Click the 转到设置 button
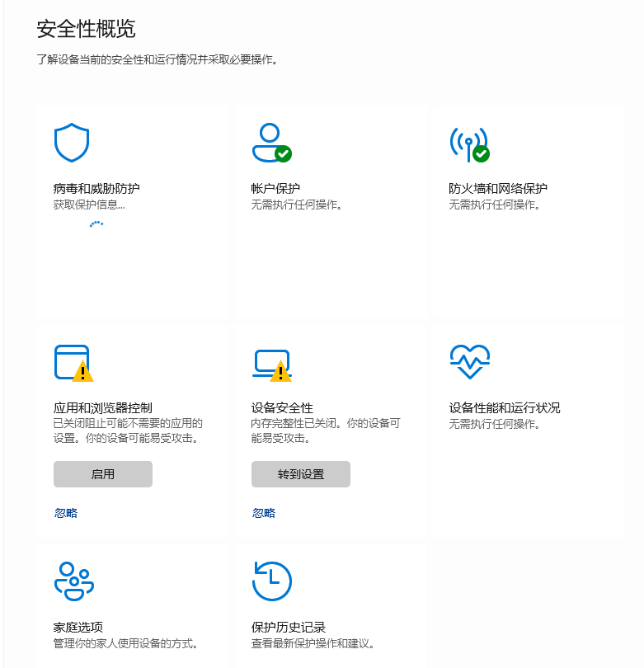 301,474
